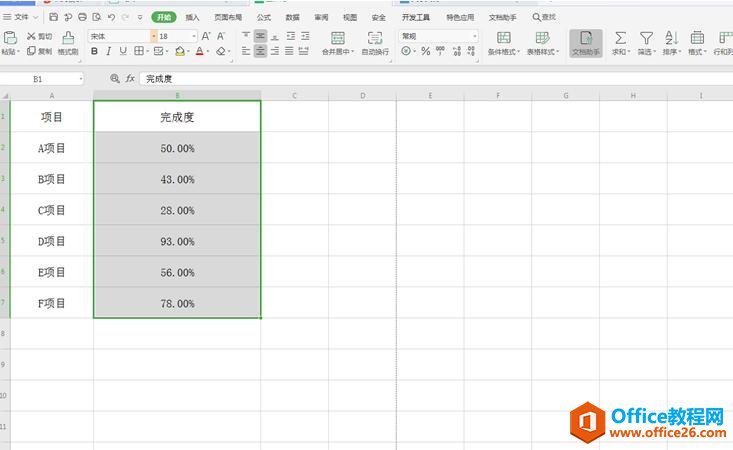Image resolution: width=733 pixels, height=450 pixels.
Task: Toggle horizontal center alignment
Action: tap(260, 51)
